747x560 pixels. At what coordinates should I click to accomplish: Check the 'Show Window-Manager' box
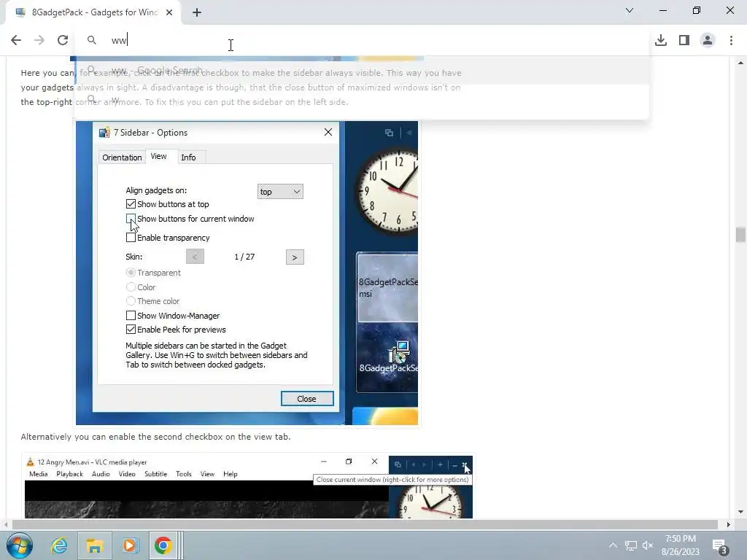(131, 315)
